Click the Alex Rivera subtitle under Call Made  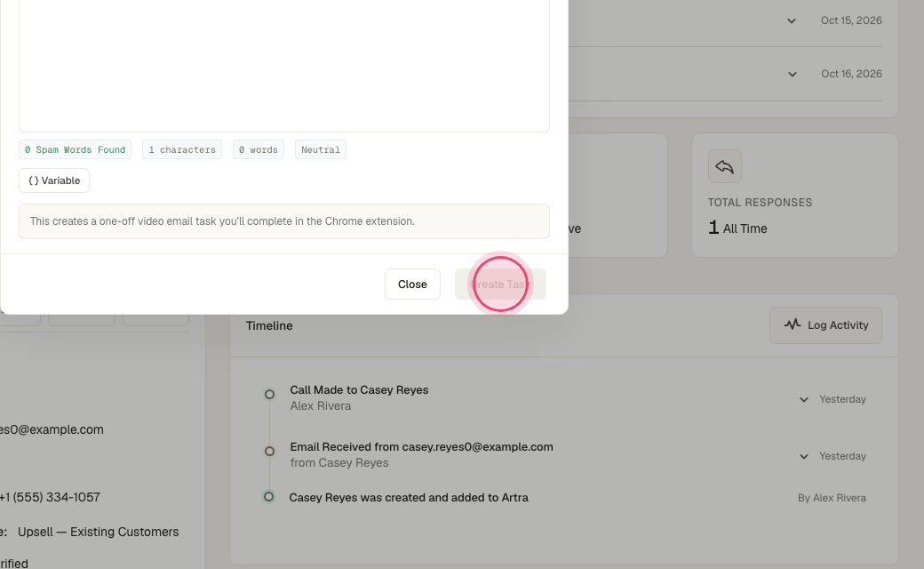(x=321, y=405)
